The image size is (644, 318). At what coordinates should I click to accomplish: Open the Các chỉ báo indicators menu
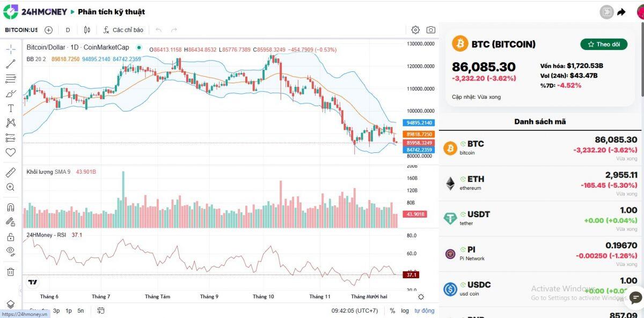pos(123,30)
